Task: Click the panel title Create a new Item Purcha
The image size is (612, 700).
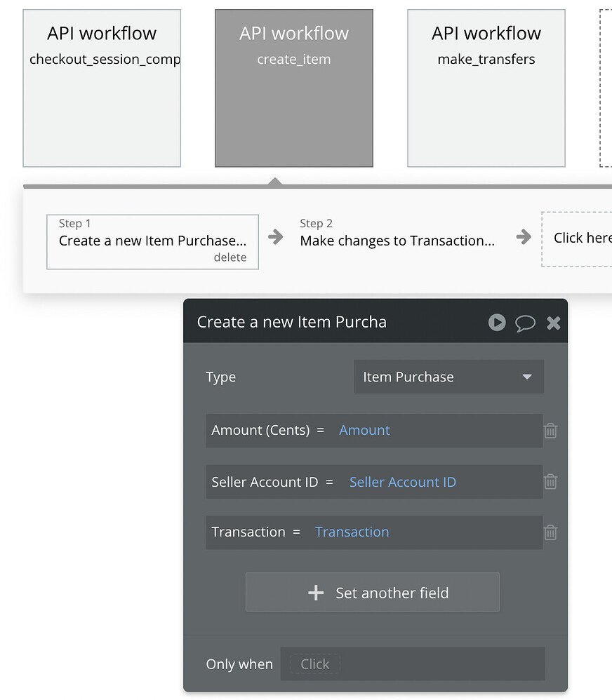Action: point(292,322)
